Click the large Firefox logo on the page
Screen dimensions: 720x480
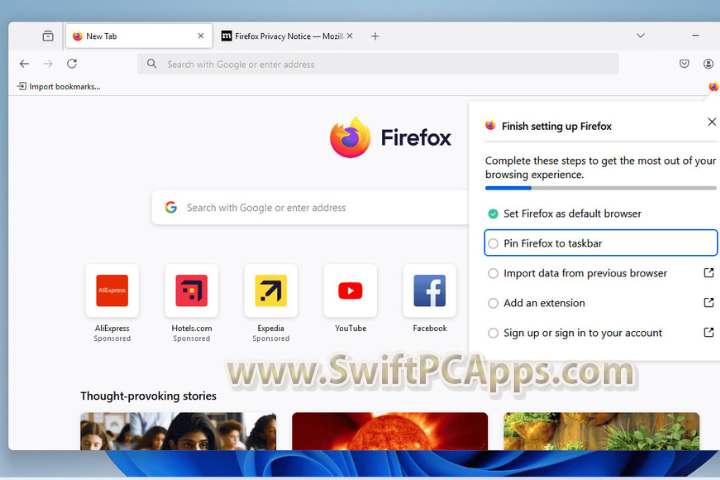point(350,137)
